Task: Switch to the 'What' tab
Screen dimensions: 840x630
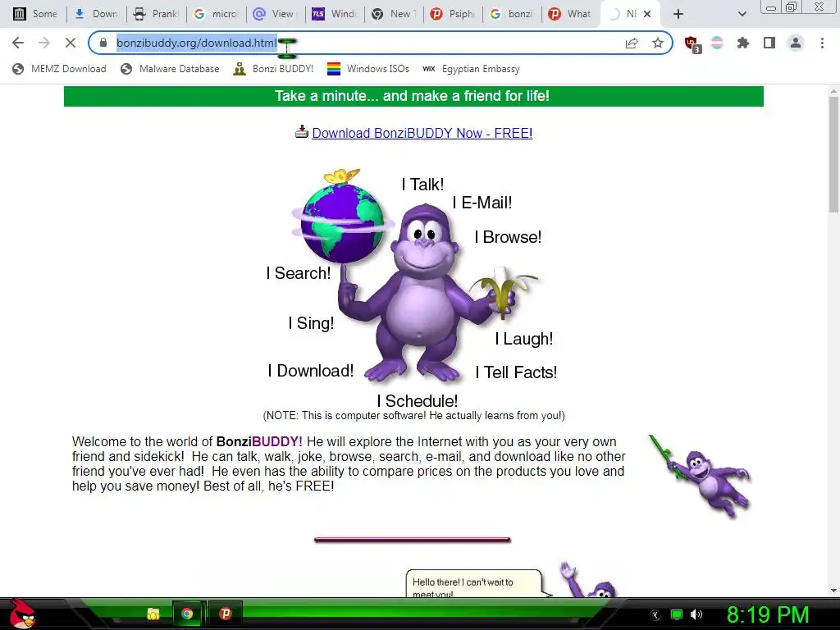Action: tap(571, 14)
